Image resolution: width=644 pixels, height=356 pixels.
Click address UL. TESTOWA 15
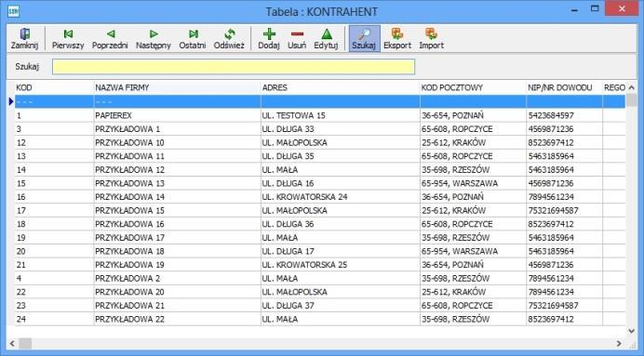click(x=294, y=115)
